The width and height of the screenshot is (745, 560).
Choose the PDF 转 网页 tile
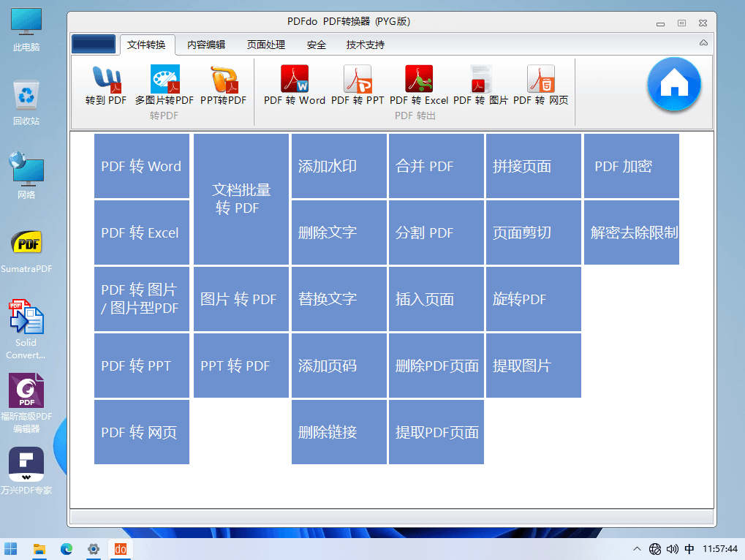coord(142,432)
